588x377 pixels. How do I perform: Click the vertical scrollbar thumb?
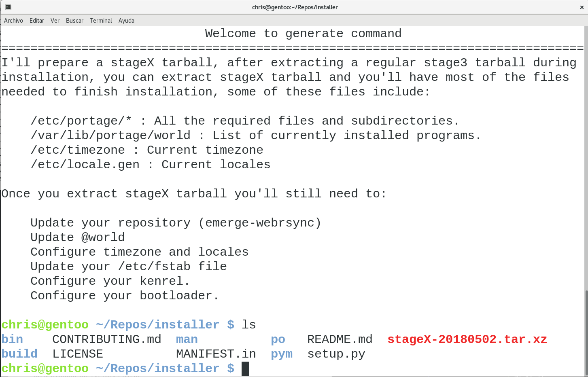point(586,333)
